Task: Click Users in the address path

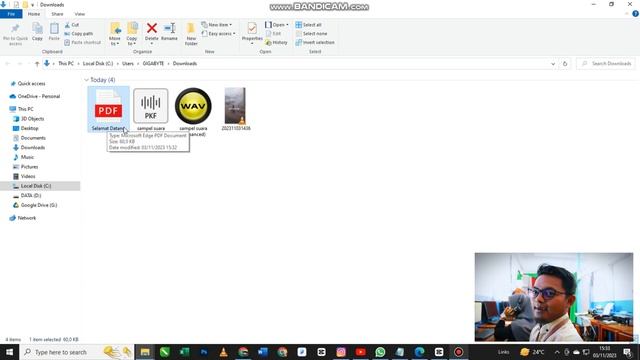Action: pyautogui.click(x=128, y=64)
